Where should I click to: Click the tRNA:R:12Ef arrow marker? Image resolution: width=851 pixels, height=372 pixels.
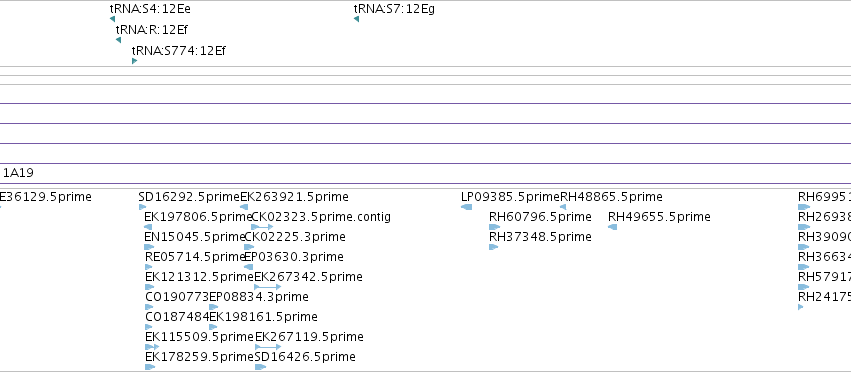point(118,40)
